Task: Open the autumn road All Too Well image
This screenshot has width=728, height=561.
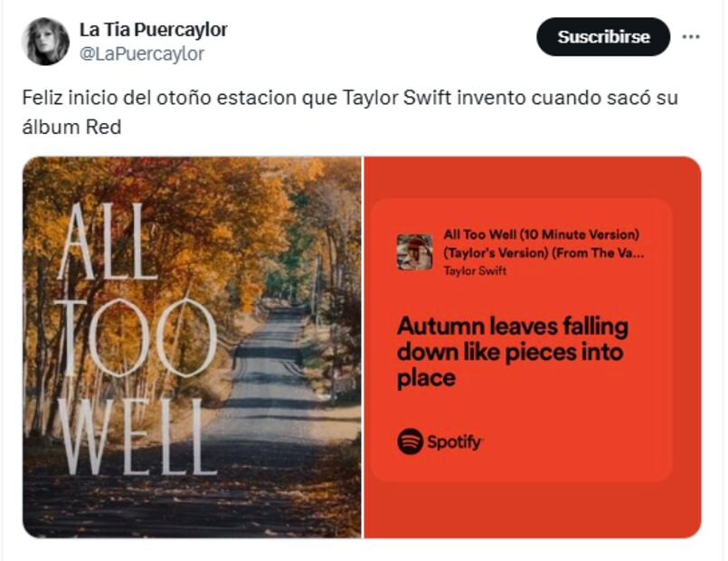Action: coord(192,347)
